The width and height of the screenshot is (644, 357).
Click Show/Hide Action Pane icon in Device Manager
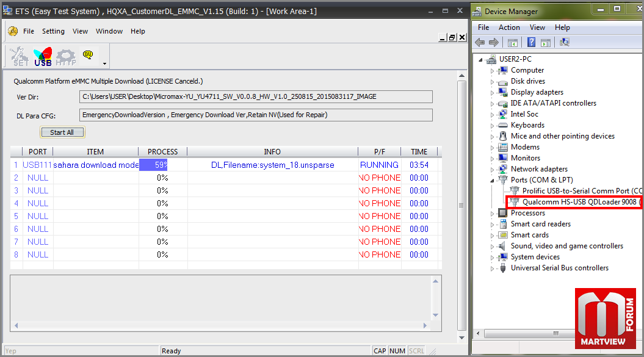pos(546,42)
